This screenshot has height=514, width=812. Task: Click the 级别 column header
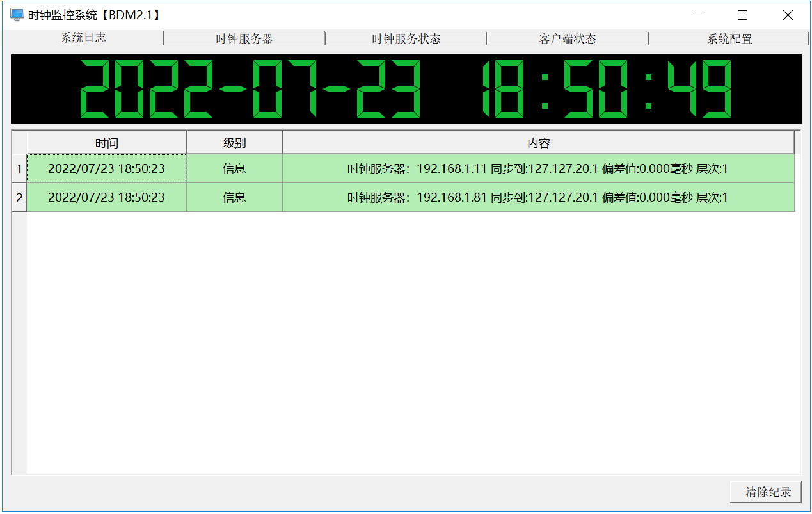(234, 141)
